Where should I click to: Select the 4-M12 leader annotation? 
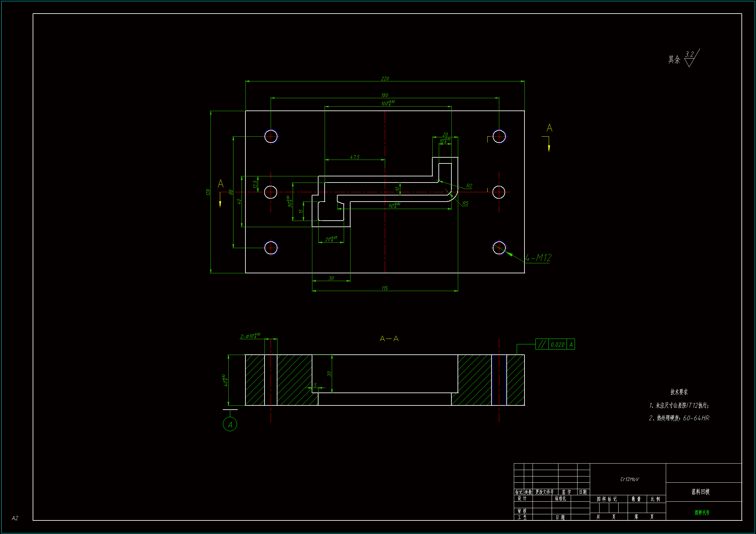tap(538, 257)
